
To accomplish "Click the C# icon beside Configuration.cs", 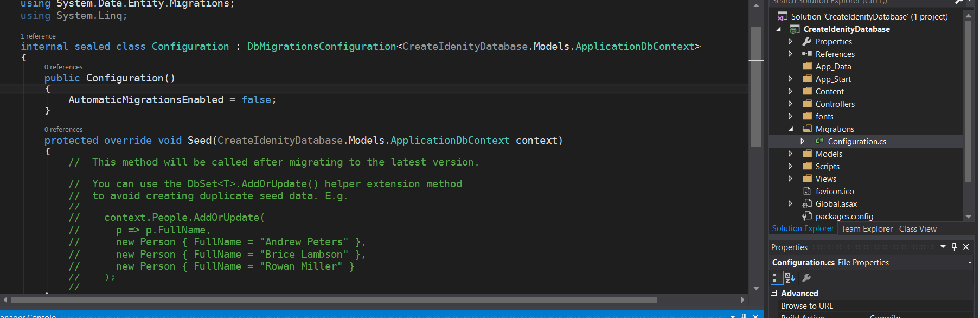I will pos(819,141).
